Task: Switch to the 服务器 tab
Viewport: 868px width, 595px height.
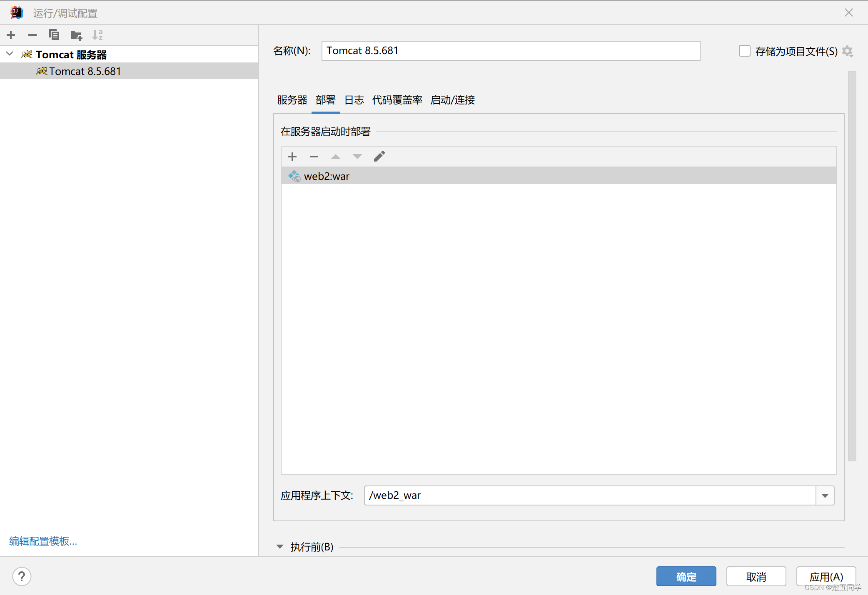Action: pyautogui.click(x=292, y=100)
